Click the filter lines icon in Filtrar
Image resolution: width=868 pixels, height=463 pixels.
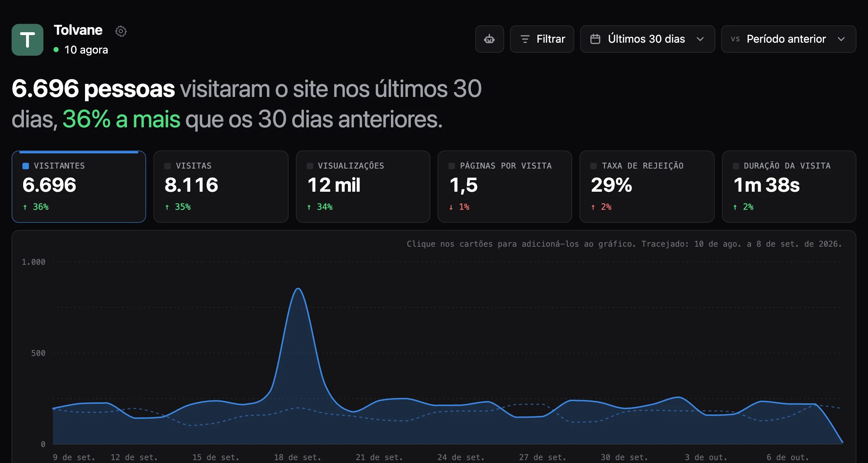click(525, 39)
